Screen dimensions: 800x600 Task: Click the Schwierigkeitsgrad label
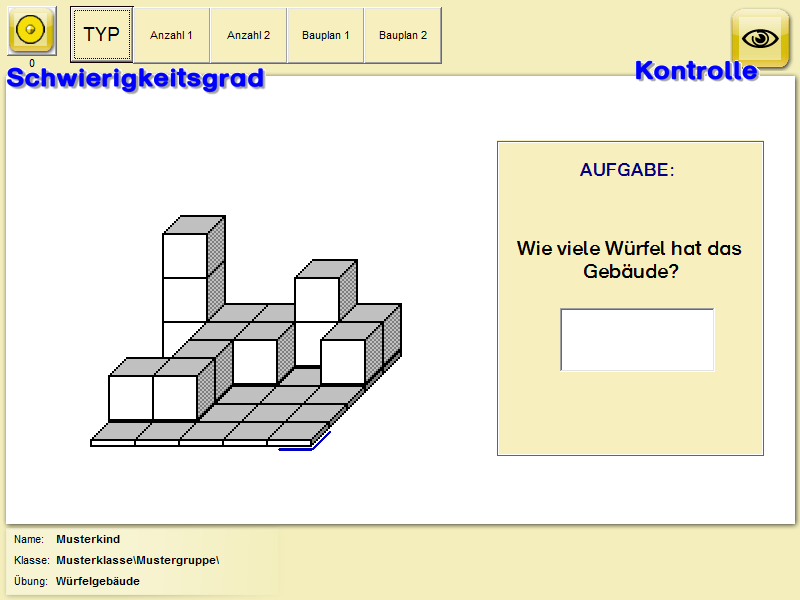coord(136,78)
